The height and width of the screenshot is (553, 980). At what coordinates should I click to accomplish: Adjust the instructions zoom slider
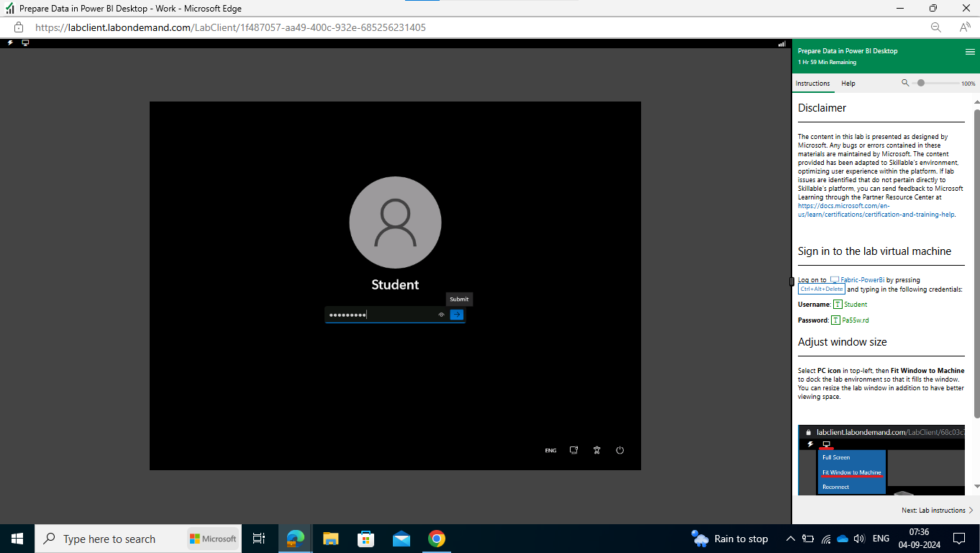921,83
